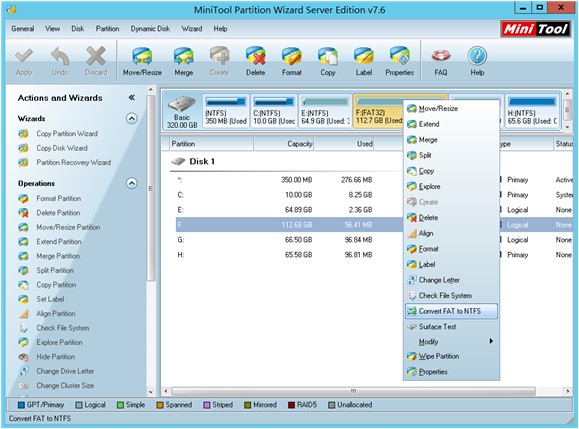Choose Copy Partition in Operations list
This screenshot has width=579, height=429.
coord(56,285)
